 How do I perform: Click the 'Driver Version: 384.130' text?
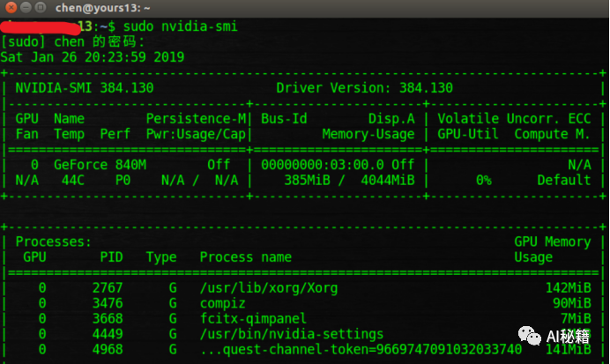365,88
